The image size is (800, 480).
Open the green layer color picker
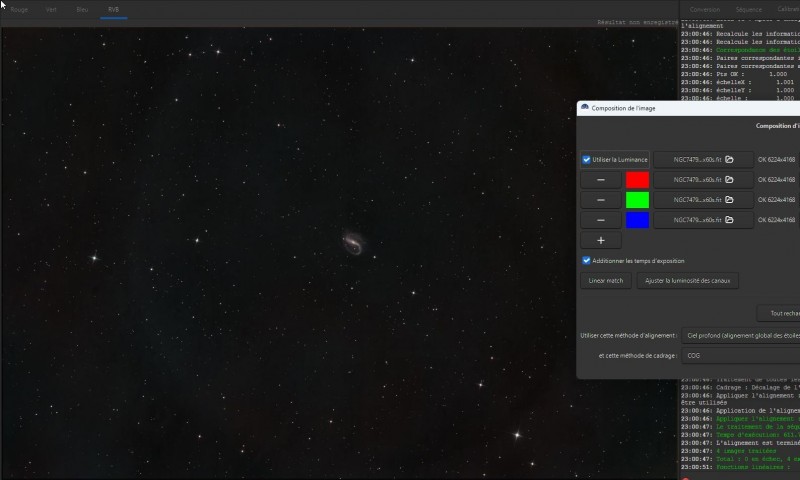tap(637, 200)
